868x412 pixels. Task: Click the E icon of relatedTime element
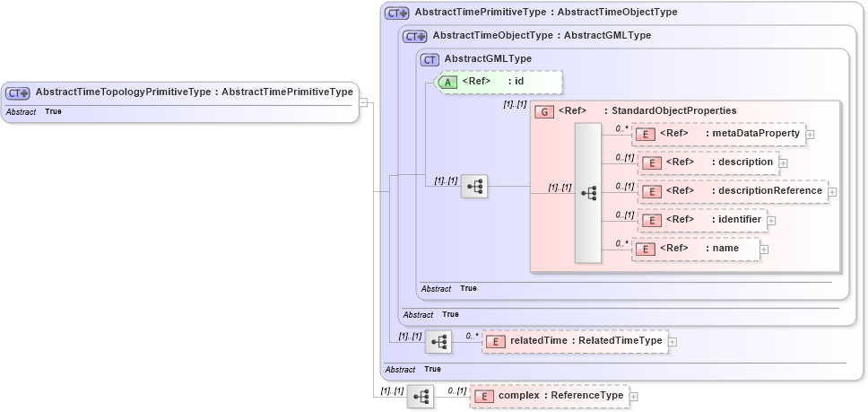pos(496,342)
